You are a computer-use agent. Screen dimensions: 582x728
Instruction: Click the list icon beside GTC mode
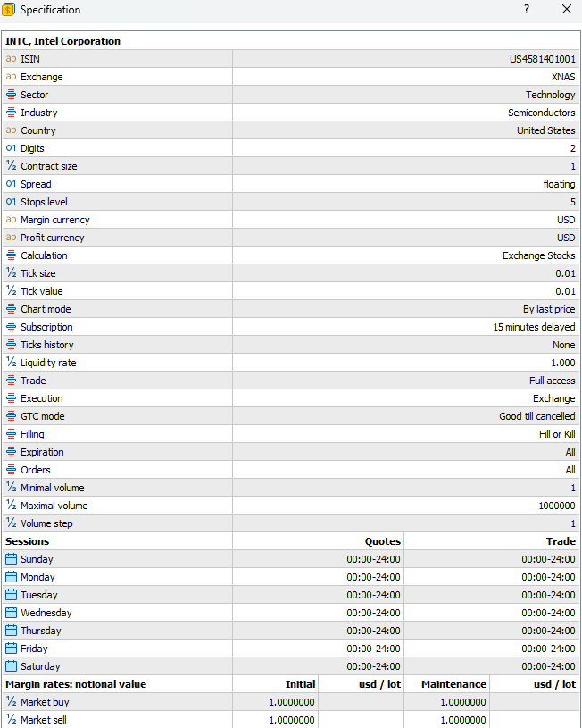[x=11, y=416]
